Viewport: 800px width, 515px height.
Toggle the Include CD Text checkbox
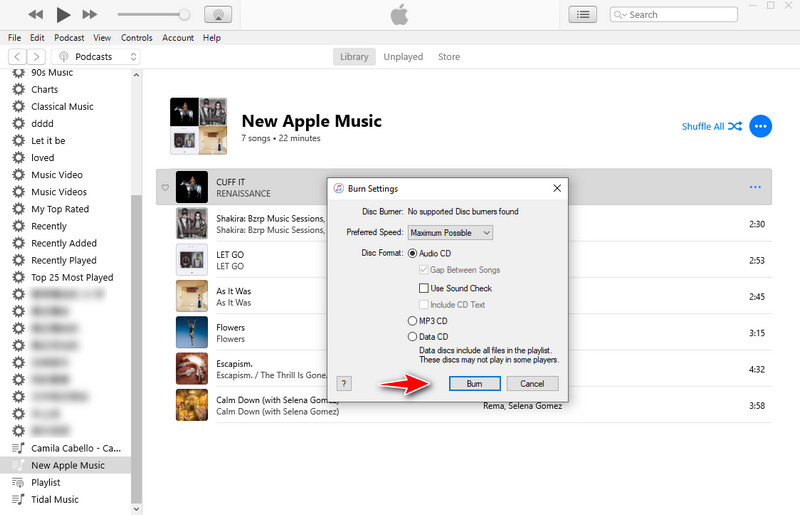pyautogui.click(x=423, y=304)
